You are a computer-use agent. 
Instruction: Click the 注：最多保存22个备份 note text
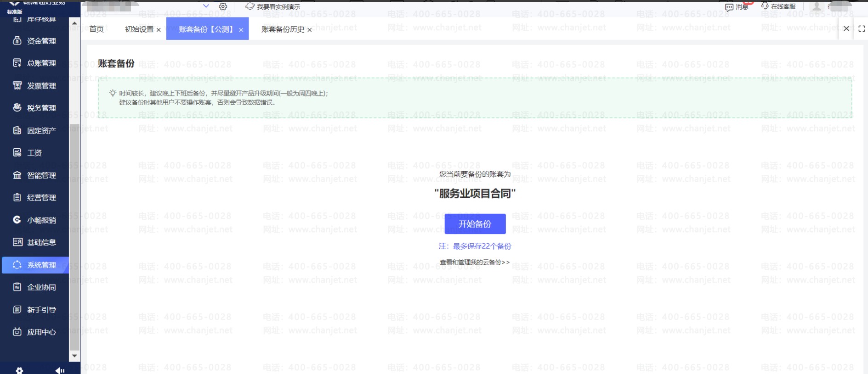[x=475, y=246]
